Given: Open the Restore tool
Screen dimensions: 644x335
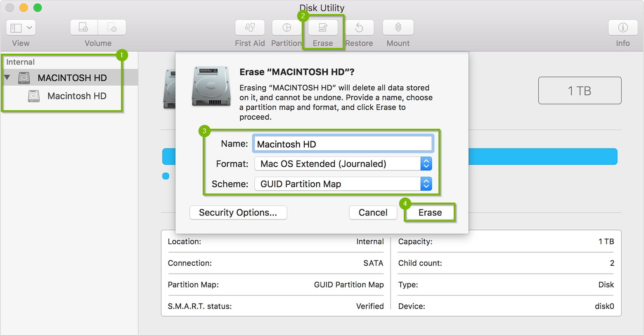Looking at the screenshot, I should [359, 28].
